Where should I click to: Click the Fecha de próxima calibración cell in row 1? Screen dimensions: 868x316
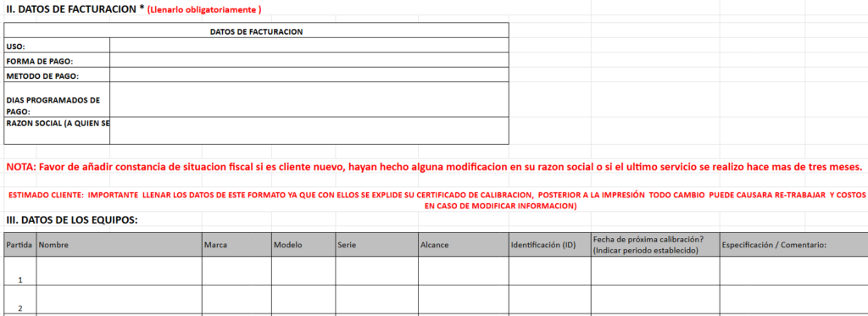tap(655, 270)
